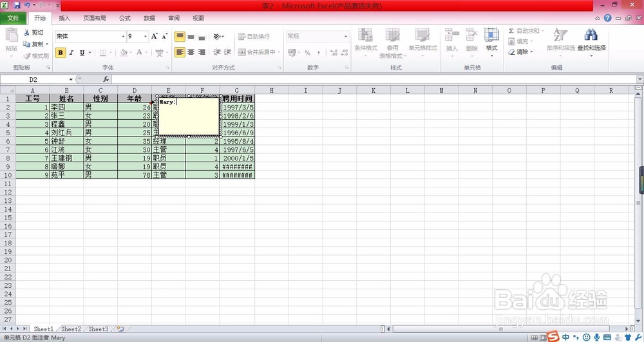Open the Clear (清除) dropdown
The height and width of the screenshot is (342, 644).
pos(520,52)
